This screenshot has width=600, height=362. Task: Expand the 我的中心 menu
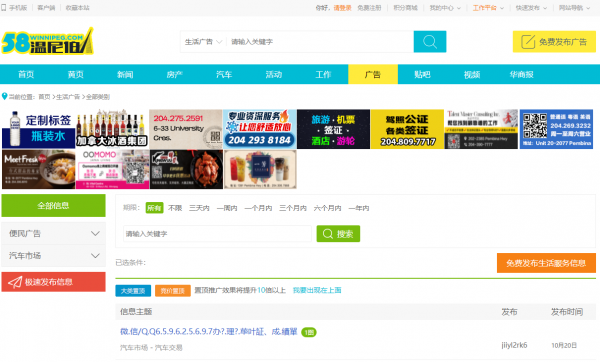click(x=445, y=8)
